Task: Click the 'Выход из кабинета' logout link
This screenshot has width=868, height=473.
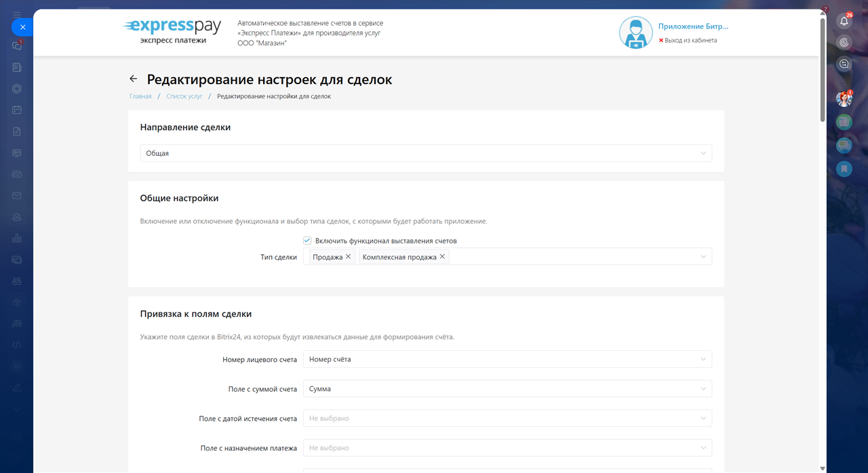Action: [x=690, y=41]
